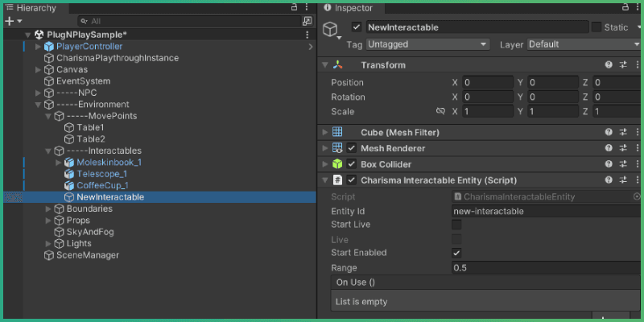Select Telescope_1 in the hierarchy
Screen dimensions: 644x322
101,174
